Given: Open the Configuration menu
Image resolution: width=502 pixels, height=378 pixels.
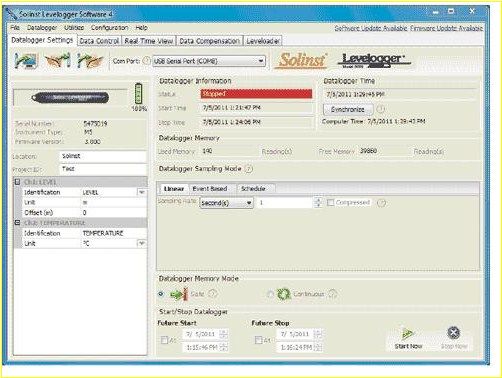Looking at the screenshot, I should point(110,28).
